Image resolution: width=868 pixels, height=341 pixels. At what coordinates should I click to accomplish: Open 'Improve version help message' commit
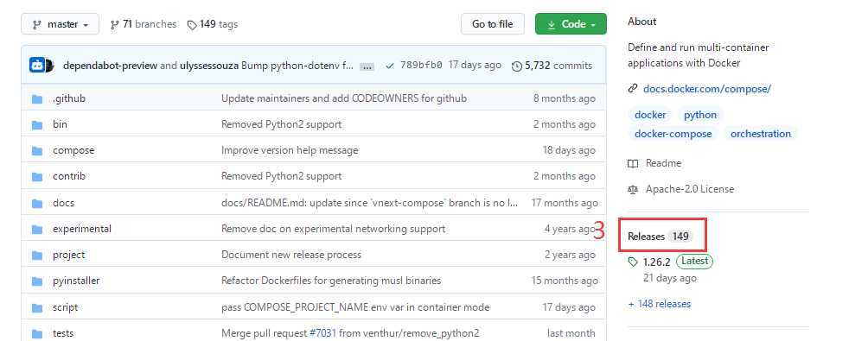[290, 150]
